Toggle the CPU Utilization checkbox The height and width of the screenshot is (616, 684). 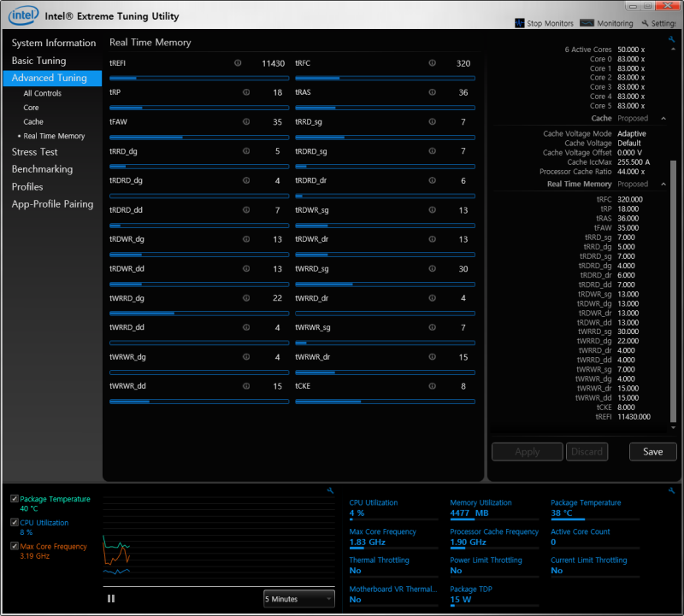(x=15, y=523)
